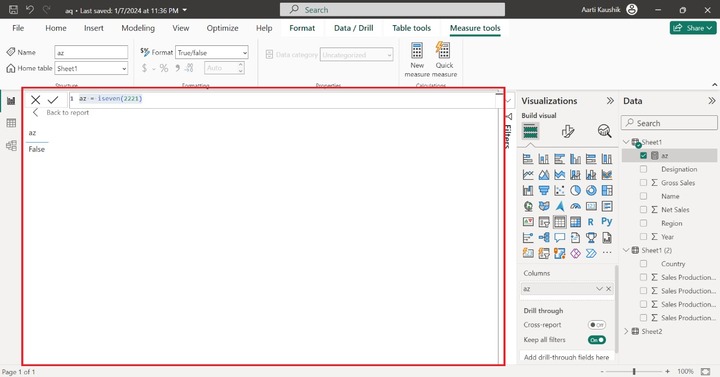The height and width of the screenshot is (377, 720).
Task: Click zoom in plus button
Action: point(667,371)
